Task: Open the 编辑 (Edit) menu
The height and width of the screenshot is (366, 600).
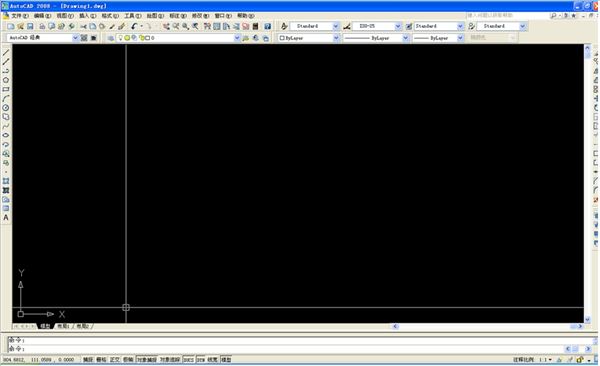Action: coord(42,16)
